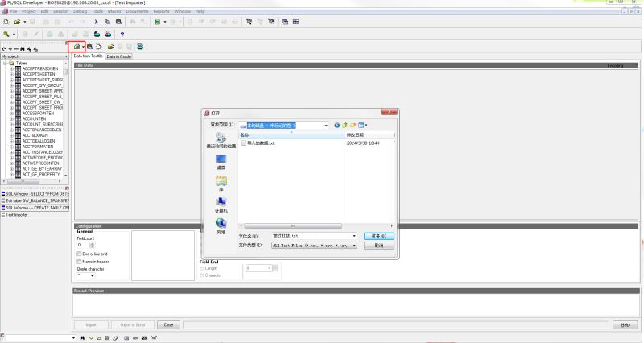Click the key Log on icon
The width and height of the screenshot is (644, 343).
coord(6,34)
